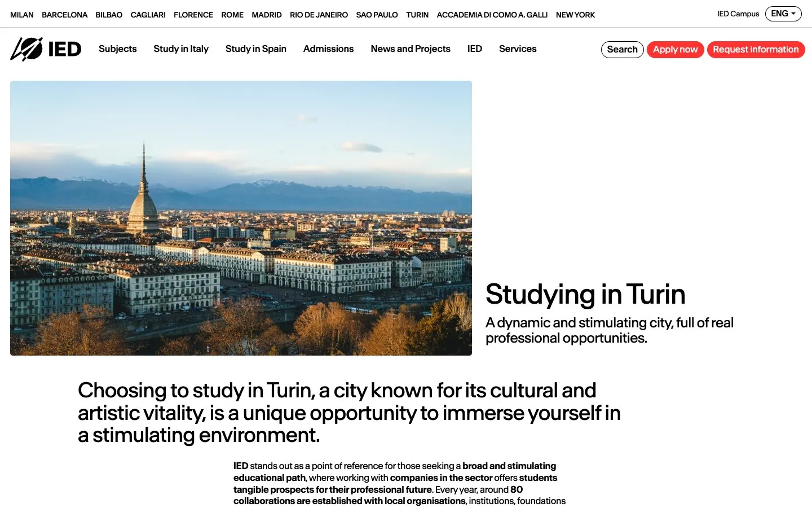Click the 'Studying in Turin' heading
The height and width of the screenshot is (508, 812).
pos(585,294)
